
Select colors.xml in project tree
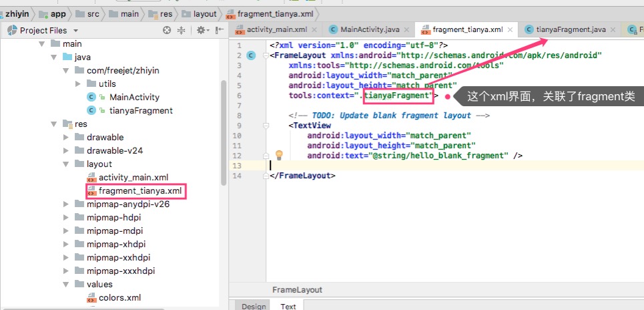(120, 298)
